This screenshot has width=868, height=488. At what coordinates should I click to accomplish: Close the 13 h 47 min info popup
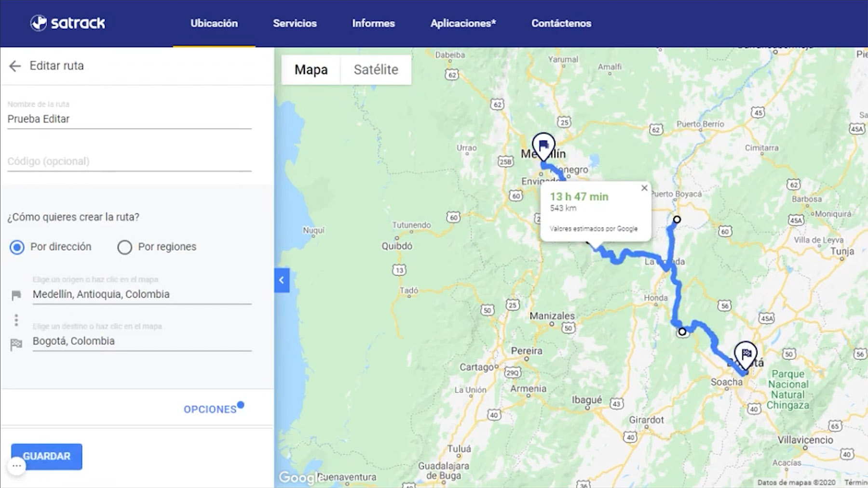click(644, 188)
